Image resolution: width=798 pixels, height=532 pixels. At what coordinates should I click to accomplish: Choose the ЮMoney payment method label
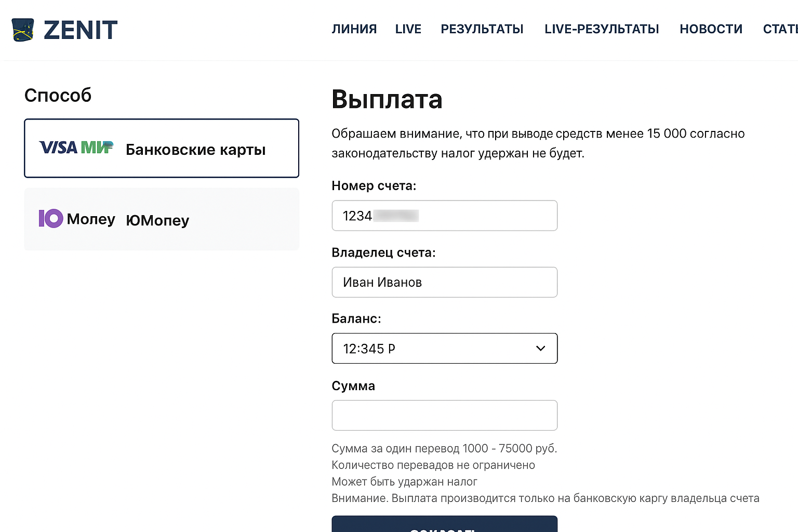pos(157,220)
